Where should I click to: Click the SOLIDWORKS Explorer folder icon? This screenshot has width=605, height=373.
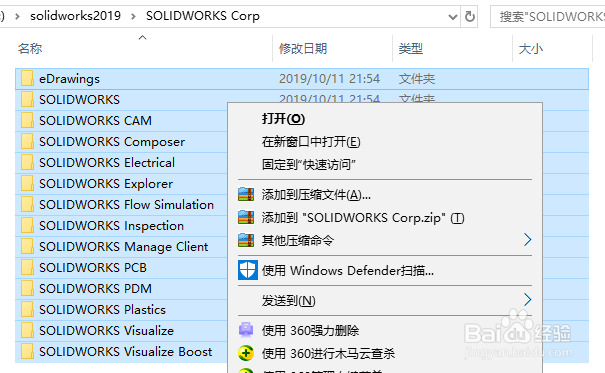[x=27, y=183]
